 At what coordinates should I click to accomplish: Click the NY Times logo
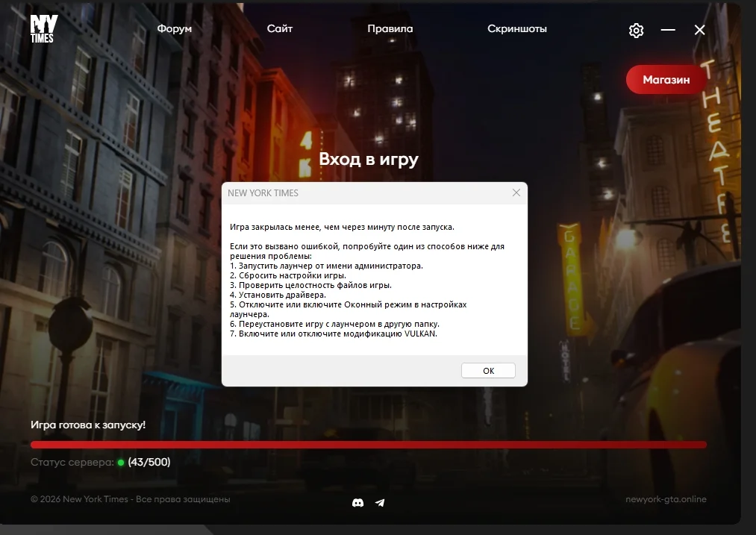43,29
